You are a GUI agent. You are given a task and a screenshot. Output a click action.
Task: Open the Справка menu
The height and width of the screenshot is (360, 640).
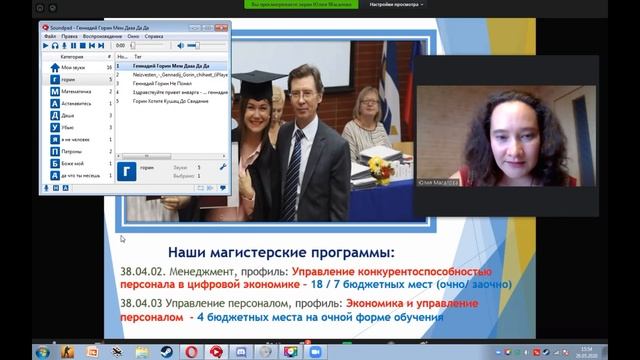click(x=154, y=36)
